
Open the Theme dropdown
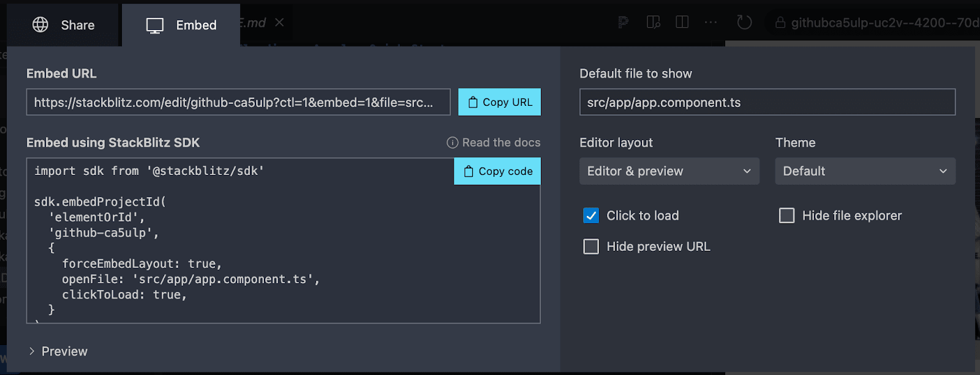point(865,171)
